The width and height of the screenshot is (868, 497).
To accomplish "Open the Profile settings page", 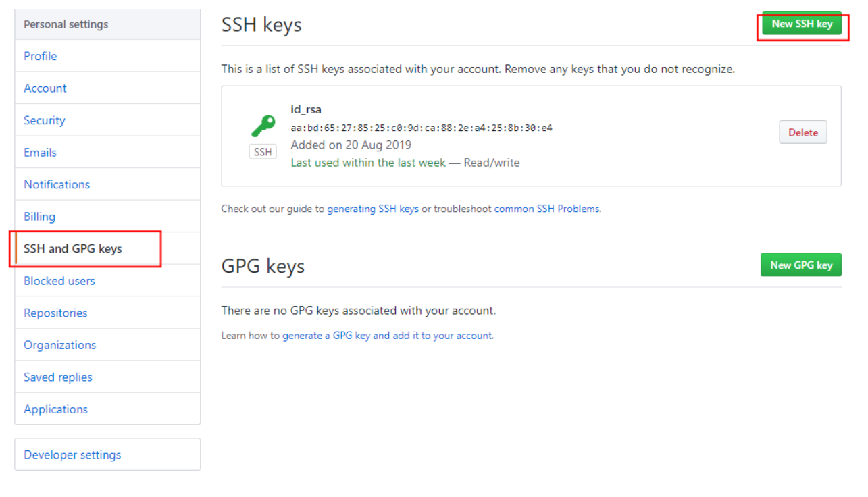I will coord(107,56).
